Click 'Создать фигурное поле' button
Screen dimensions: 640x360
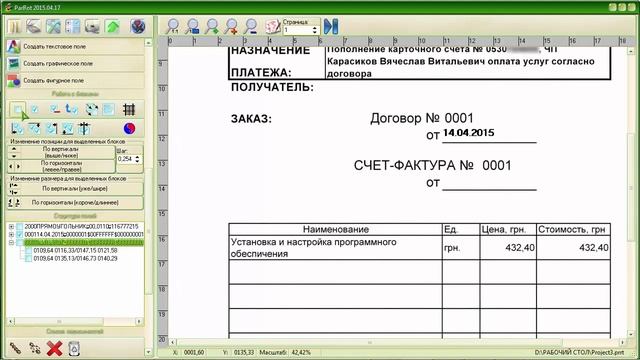76,80
